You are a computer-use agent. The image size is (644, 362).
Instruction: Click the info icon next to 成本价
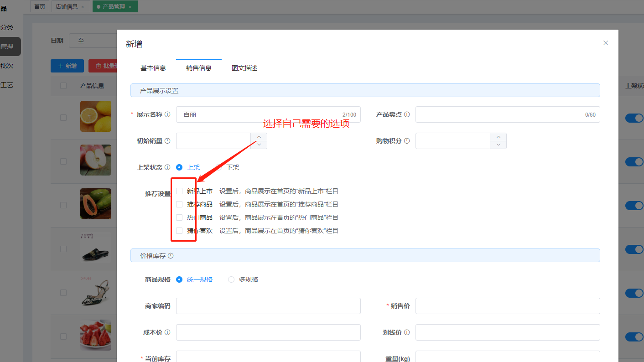(167, 333)
